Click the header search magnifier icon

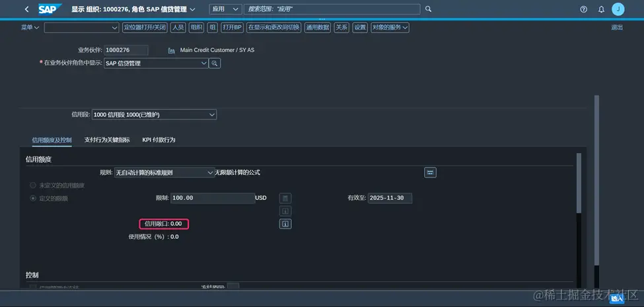(x=429, y=9)
